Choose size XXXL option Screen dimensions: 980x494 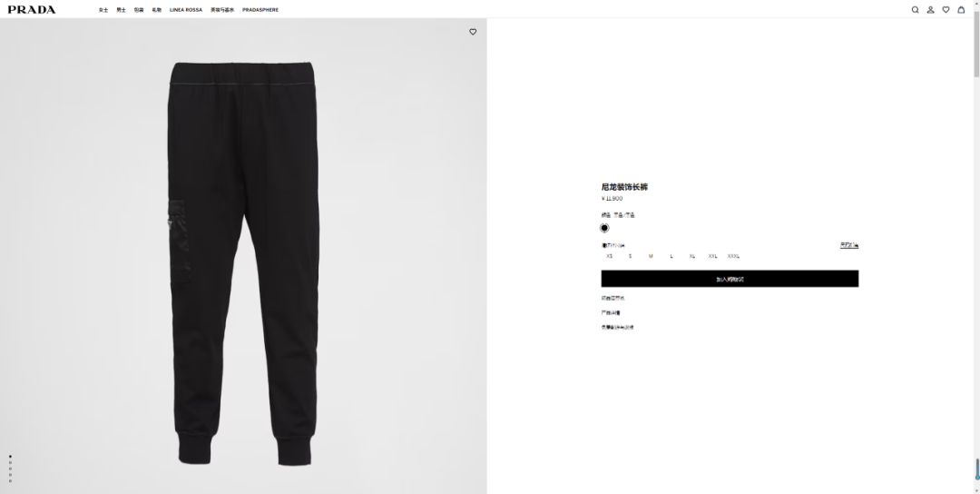point(733,256)
